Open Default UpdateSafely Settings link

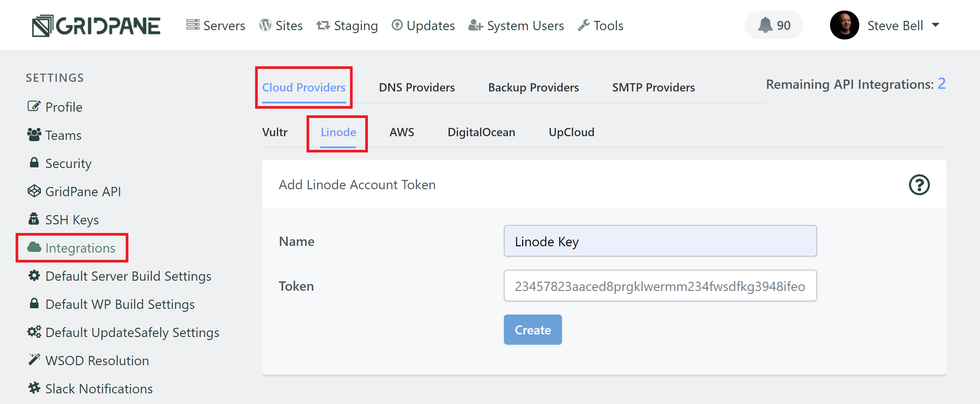(x=123, y=332)
